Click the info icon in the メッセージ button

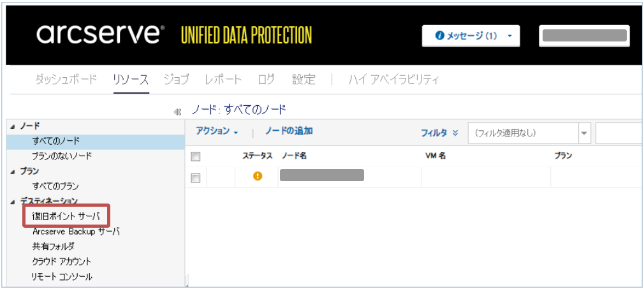pos(439,36)
